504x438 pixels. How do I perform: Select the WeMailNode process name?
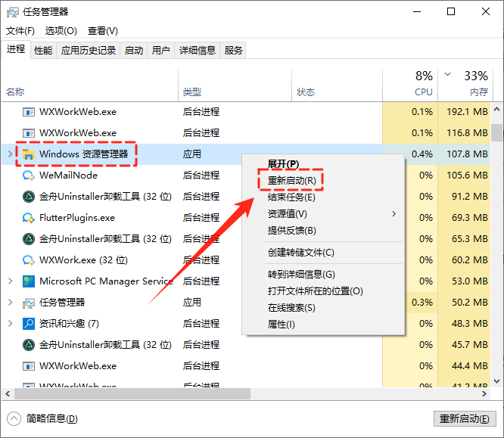(68, 176)
